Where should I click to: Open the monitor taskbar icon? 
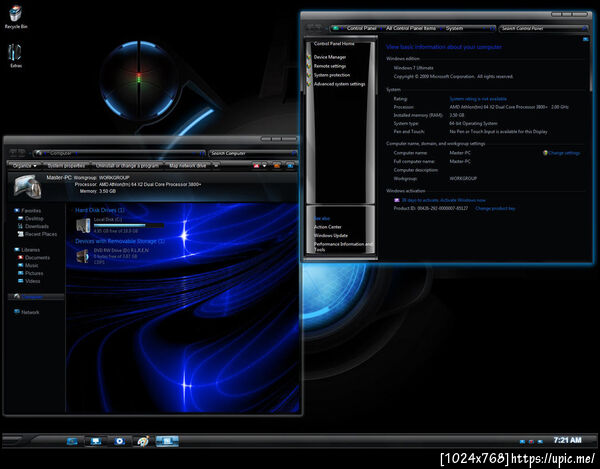[x=95, y=441]
